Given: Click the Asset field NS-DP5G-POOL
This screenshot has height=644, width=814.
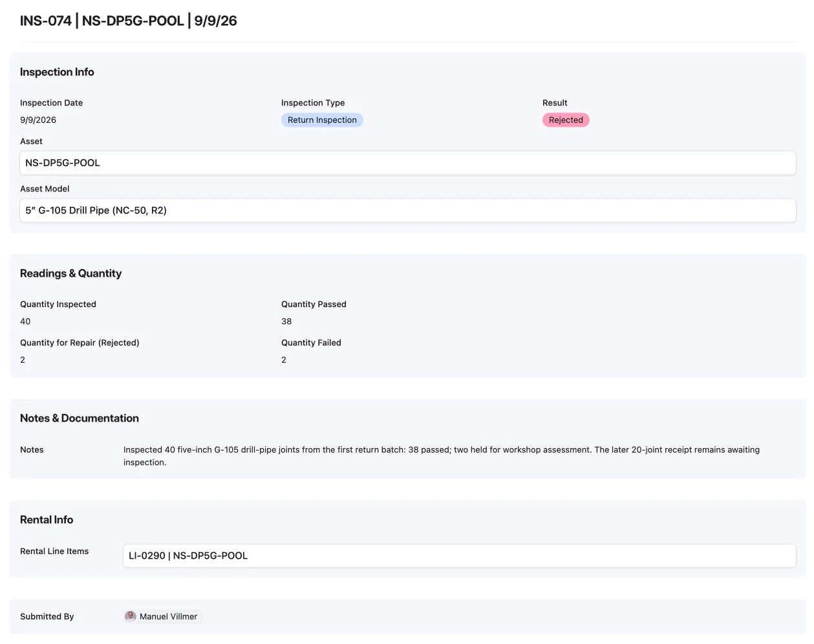Looking at the screenshot, I should pyautogui.click(x=407, y=163).
